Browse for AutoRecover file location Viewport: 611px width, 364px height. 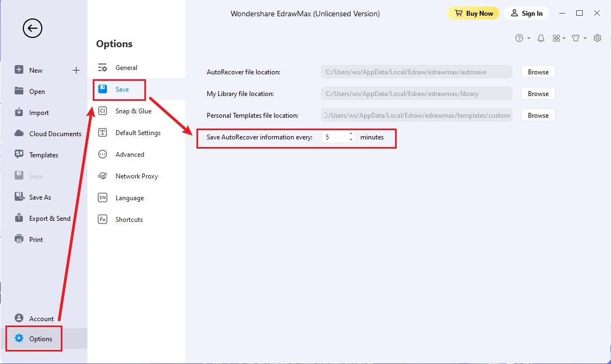point(538,72)
